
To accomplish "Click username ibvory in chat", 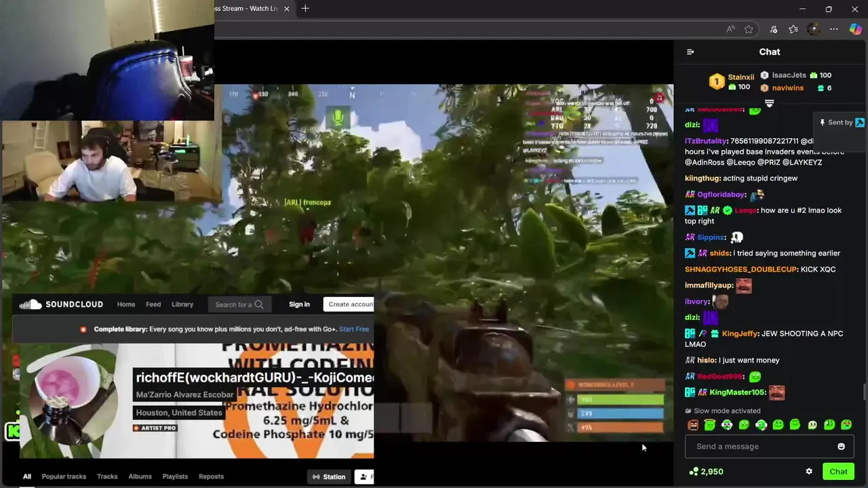I will pos(696,302).
